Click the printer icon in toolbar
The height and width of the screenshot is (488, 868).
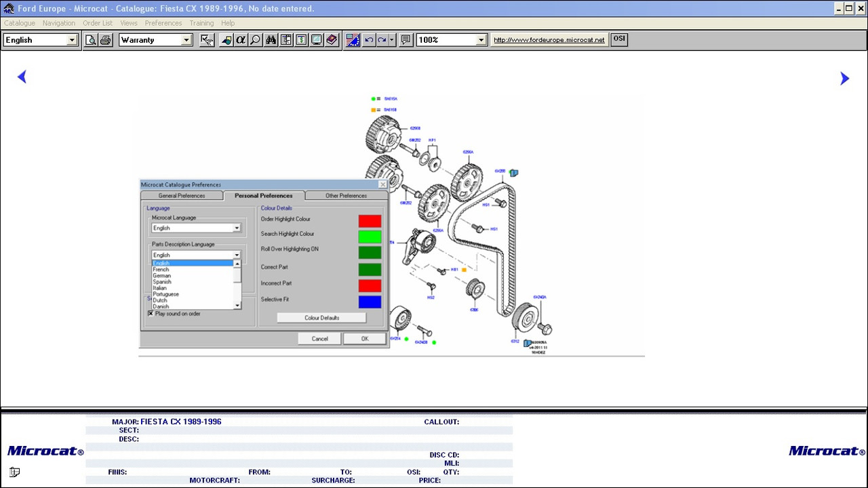pyautogui.click(x=105, y=40)
